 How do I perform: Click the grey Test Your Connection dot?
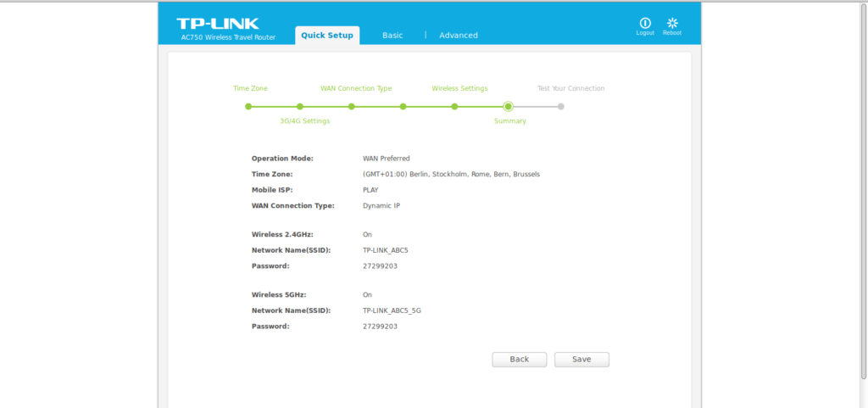560,107
